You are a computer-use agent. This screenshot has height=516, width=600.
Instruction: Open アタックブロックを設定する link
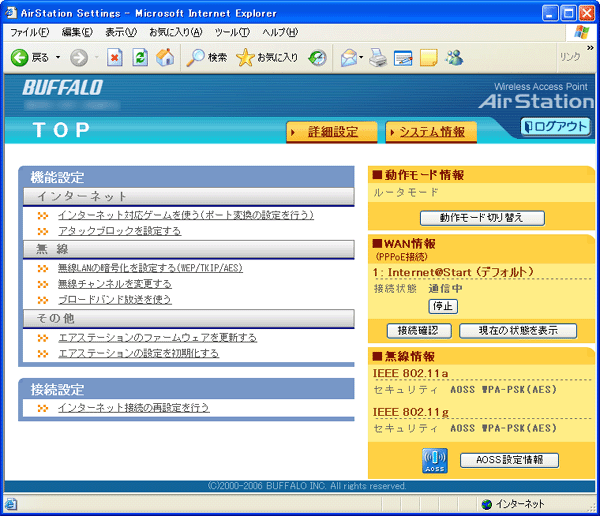pos(120,231)
